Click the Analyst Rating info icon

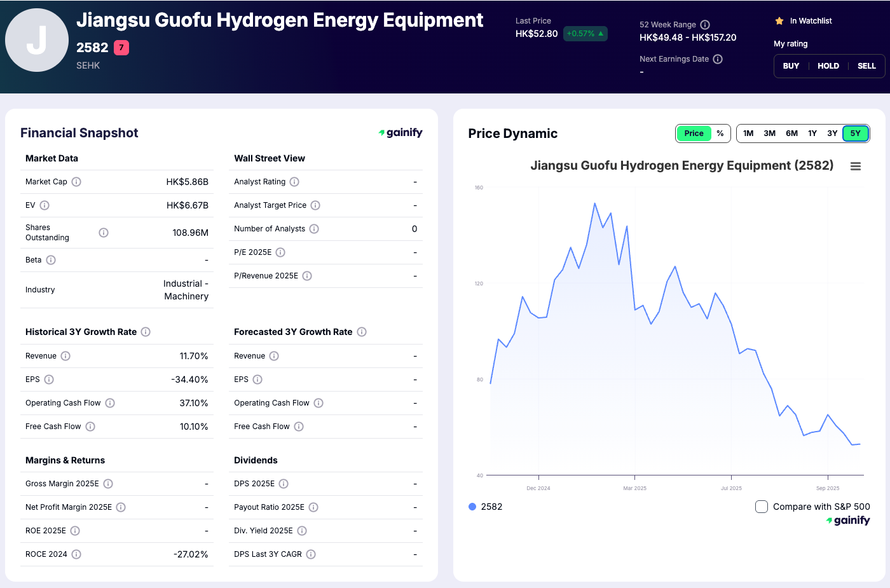294,181
